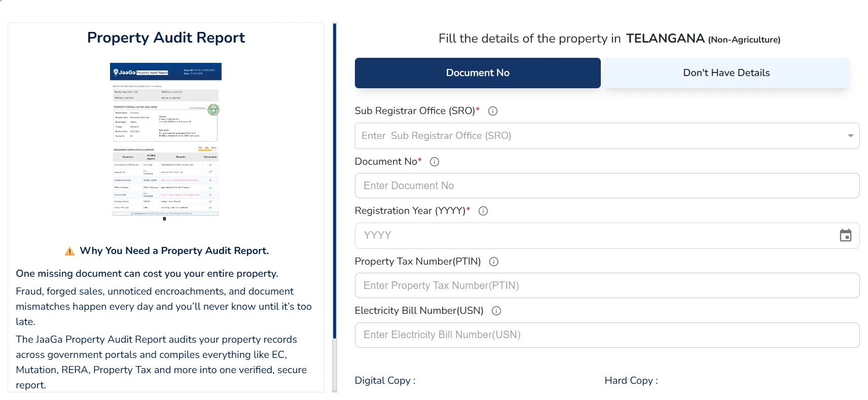This screenshot has height=400, width=868.
Task: Click the Hard Copy label
Action: click(x=631, y=381)
